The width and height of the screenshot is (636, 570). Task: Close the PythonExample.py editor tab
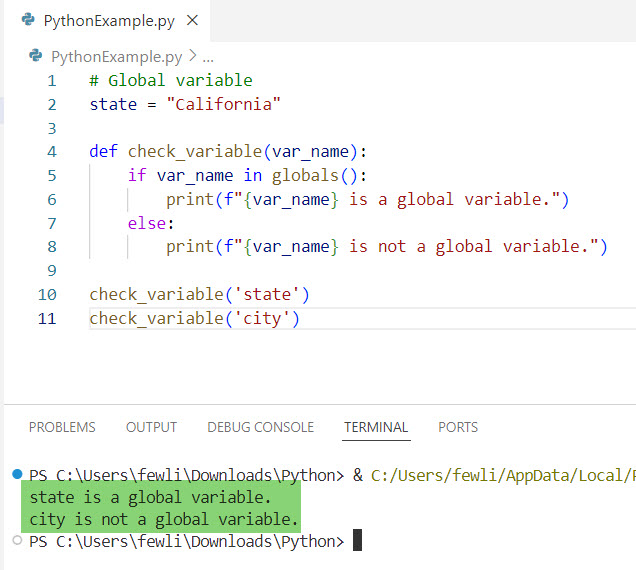click(x=192, y=20)
